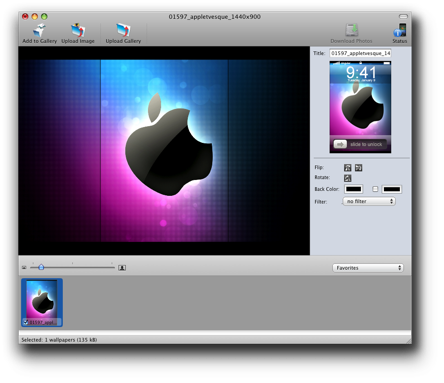Click the large thumbnail size icon
Screen dimensions: 444x383
122,268
